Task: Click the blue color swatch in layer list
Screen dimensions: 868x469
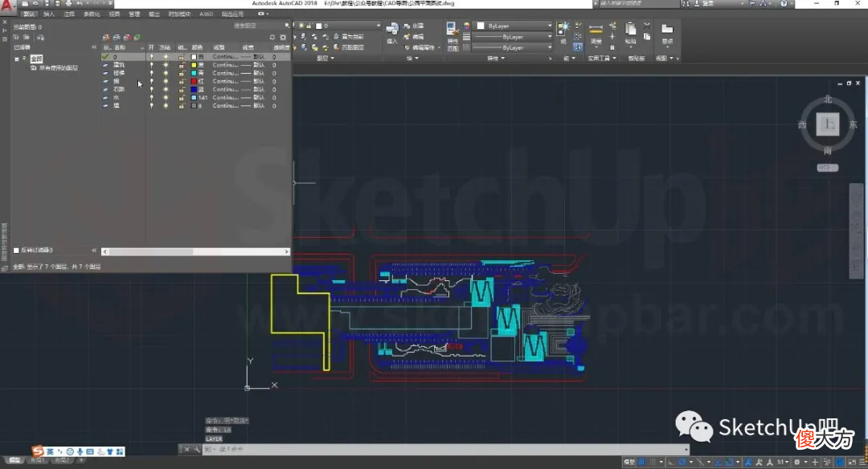Action: pos(194,89)
